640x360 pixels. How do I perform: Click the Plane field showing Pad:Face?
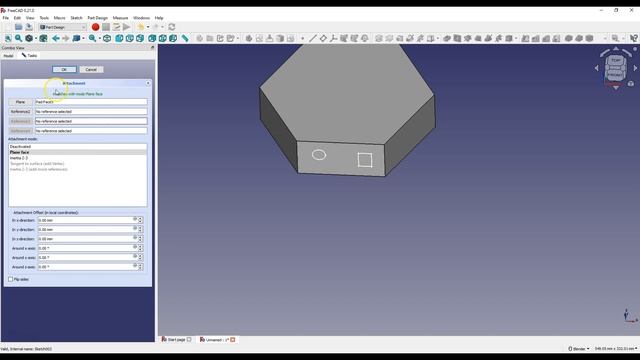[x=91, y=102]
